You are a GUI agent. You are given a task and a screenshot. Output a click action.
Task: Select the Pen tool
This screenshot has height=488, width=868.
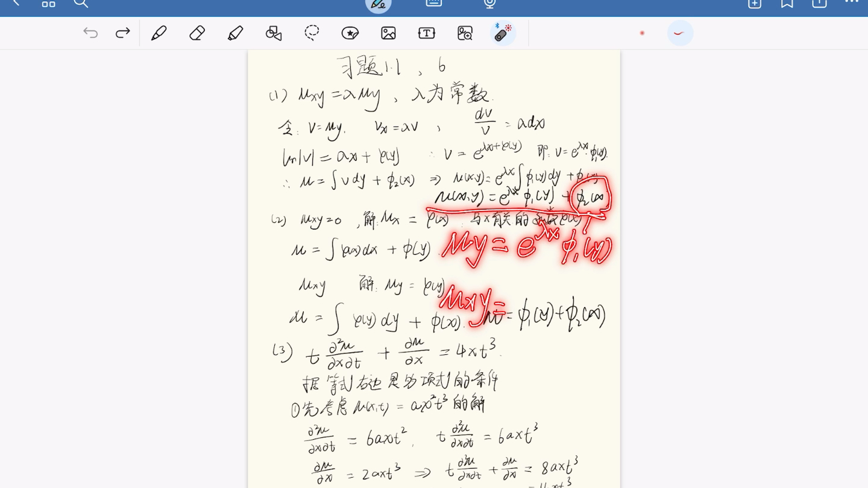[x=159, y=33]
